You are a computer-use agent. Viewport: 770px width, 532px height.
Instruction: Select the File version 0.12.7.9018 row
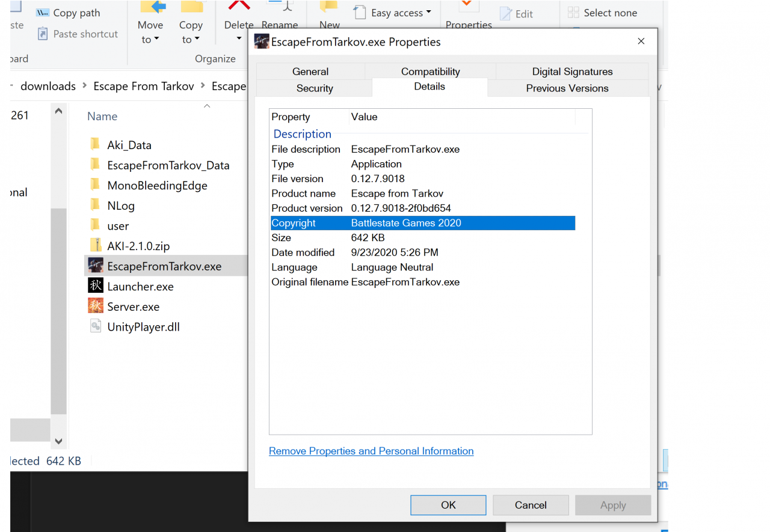click(x=423, y=179)
